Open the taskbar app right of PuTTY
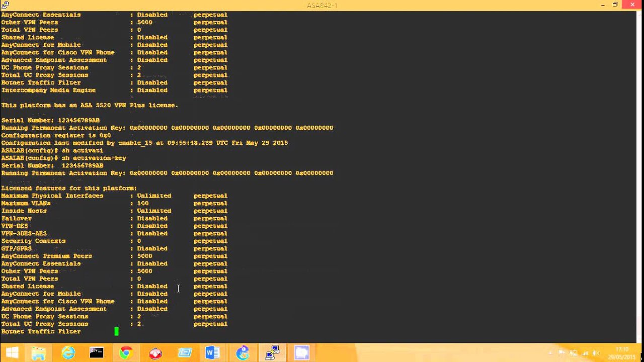The height and width of the screenshot is (362, 644). tap(301, 353)
